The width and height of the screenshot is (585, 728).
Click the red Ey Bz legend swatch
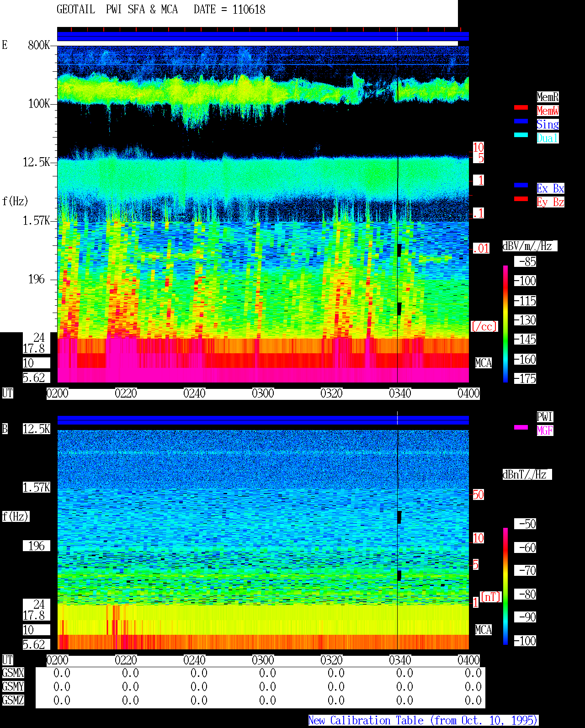tap(521, 199)
